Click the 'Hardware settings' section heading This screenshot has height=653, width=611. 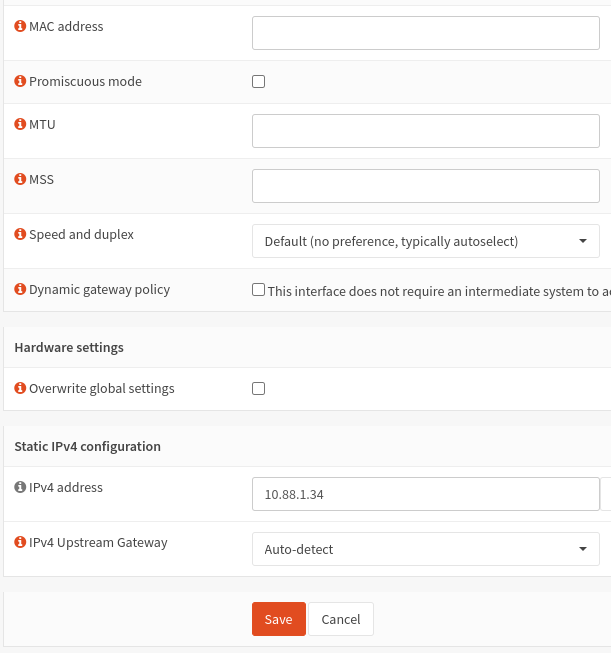(x=69, y=347)
